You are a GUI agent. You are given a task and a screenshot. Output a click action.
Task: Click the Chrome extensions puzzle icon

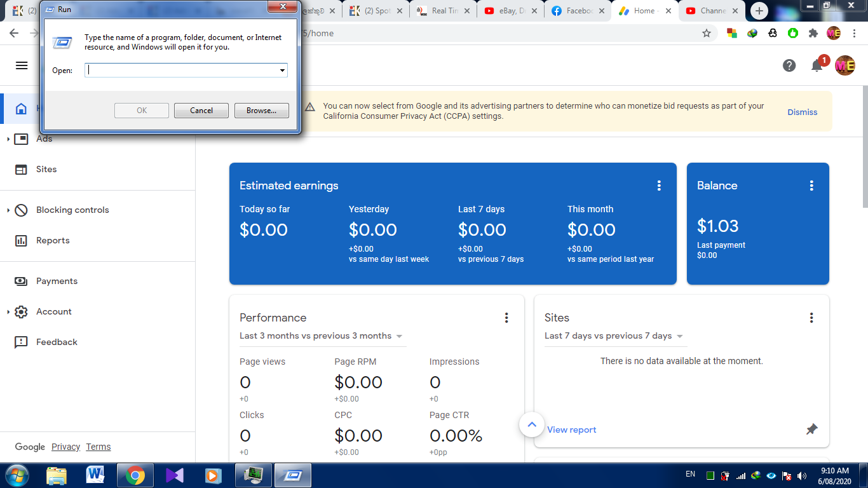pyautogui.click(x=813, y=33)
